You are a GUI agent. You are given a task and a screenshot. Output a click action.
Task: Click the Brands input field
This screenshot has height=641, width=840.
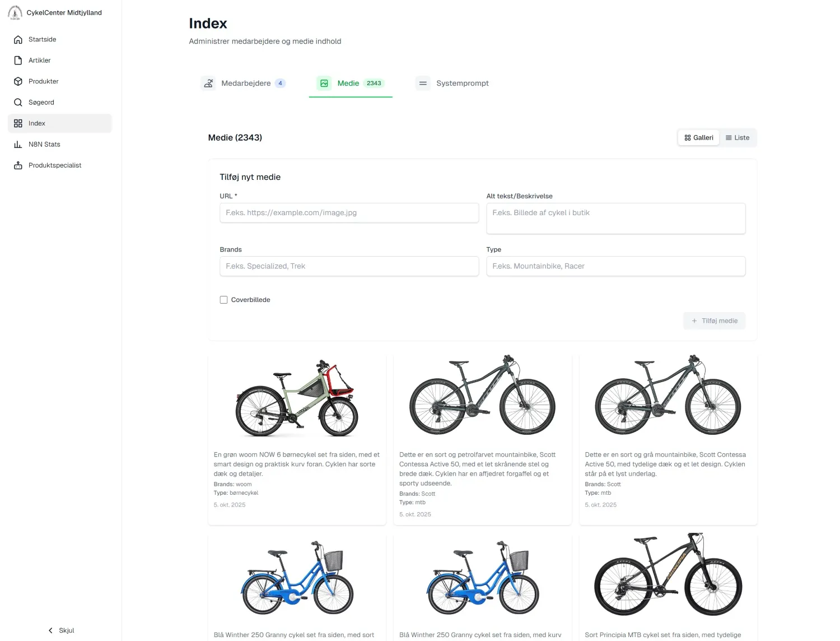(x=349, y=266)
